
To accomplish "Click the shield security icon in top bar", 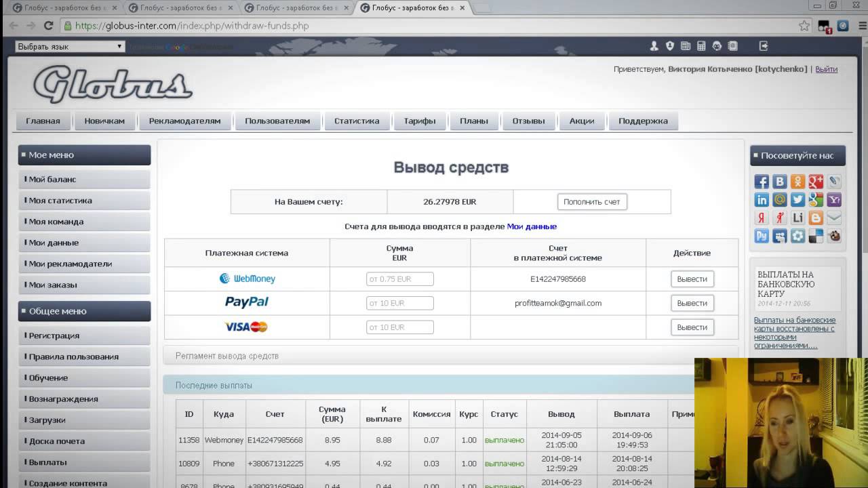I will pyautogui.click(x=670, y=46).
